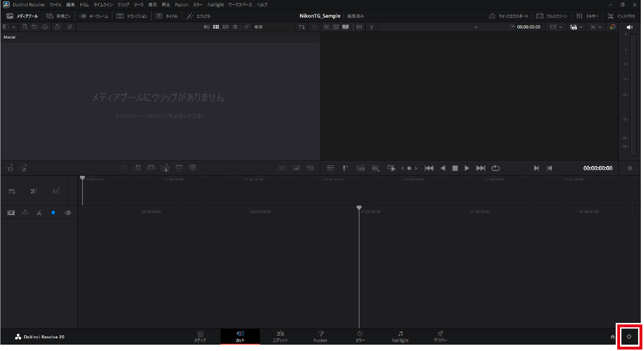The width and height of the screenshot is (644, 351).
Task: Click the media pool search field
Action: point(273,27)
